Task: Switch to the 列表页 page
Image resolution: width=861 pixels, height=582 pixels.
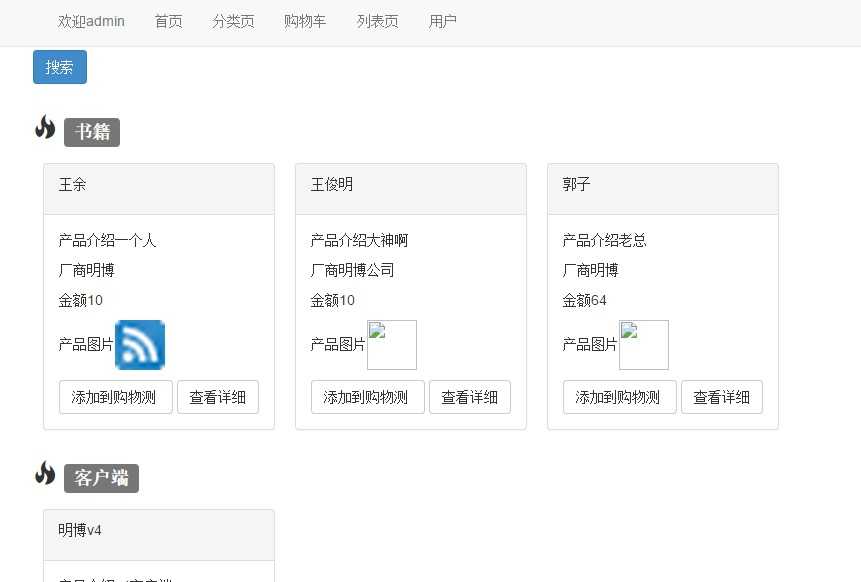Action: [377, 21]
